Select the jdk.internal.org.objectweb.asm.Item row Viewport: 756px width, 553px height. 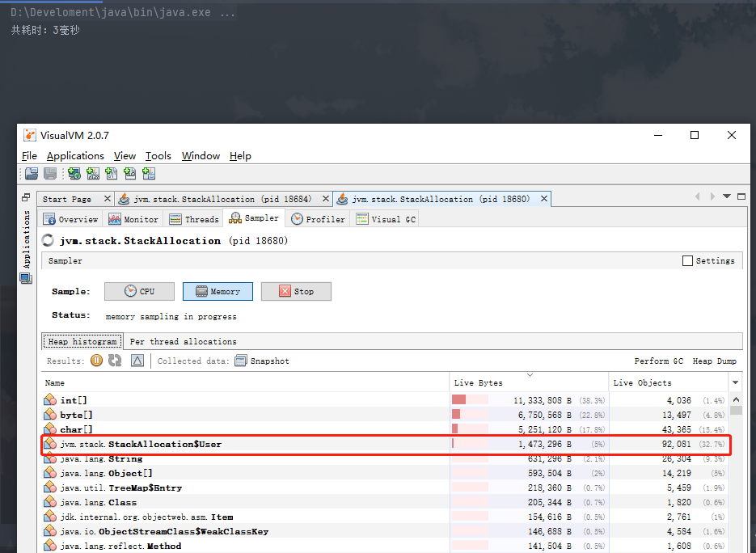pyautogui.click(x=386, y=517)
